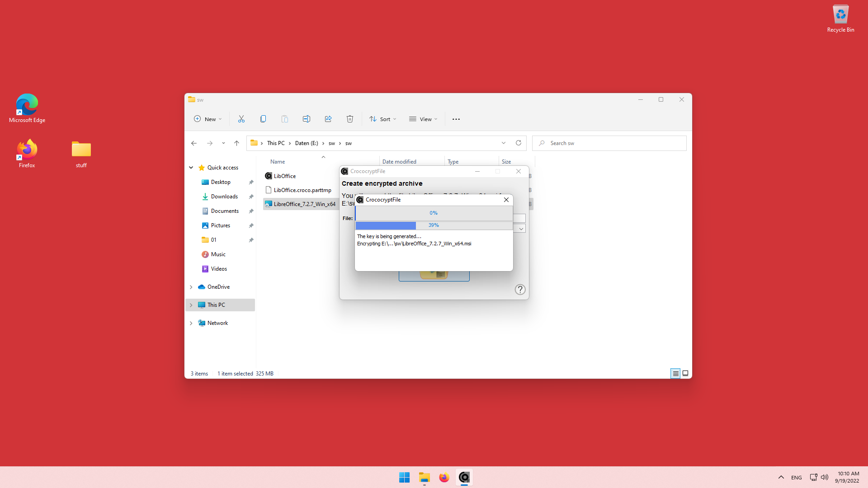The width and height of the screenshot is (868, 488).
Task: Click network icon in system tray
Action: pos(813,477)
